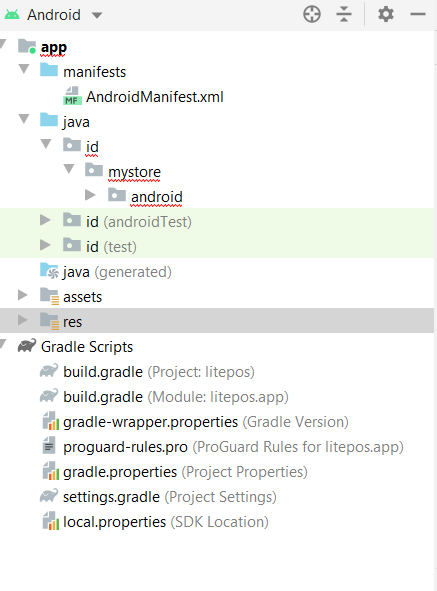The image size is (437, 591).
Task: Select the Gradle Scripts label
Action: point(87,347)
